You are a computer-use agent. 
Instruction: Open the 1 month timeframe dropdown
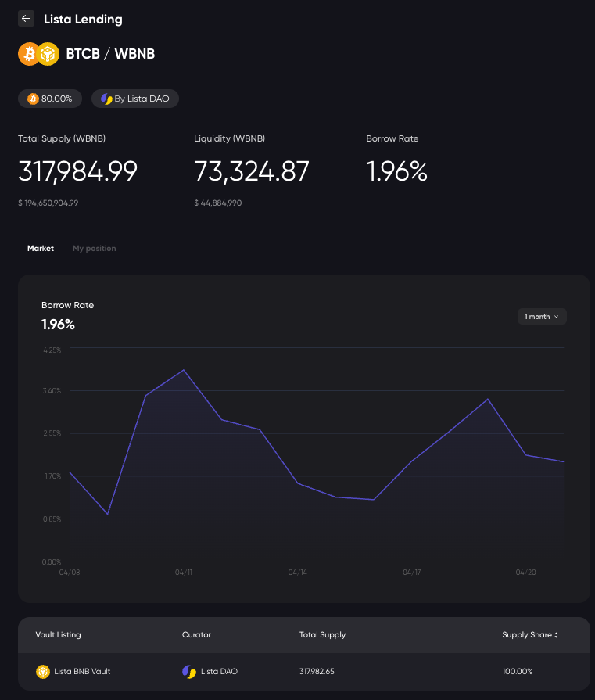542,317
